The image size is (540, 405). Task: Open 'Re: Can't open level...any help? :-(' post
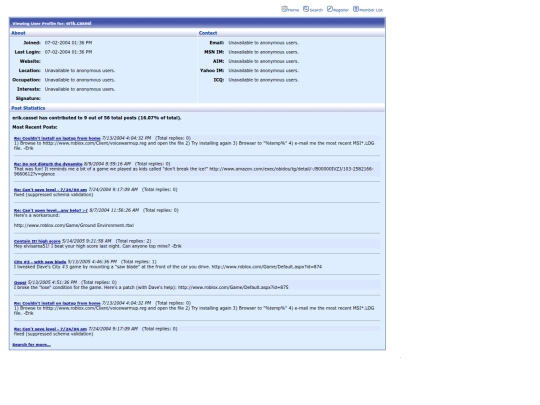point(51,210)
